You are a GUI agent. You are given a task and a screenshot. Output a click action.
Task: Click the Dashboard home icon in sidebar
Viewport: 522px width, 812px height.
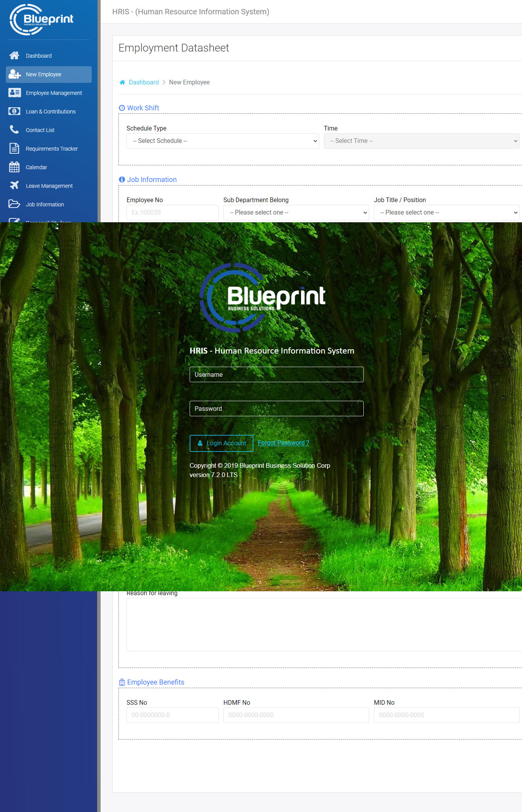[14, 56]
